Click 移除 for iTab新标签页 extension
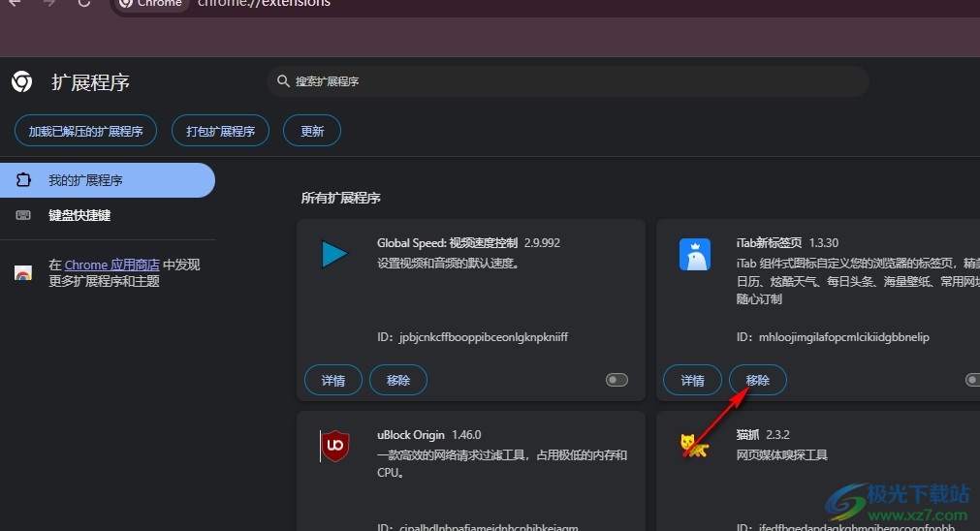The height and width of the screenshot is (531, 980). [x=757, y=380]
